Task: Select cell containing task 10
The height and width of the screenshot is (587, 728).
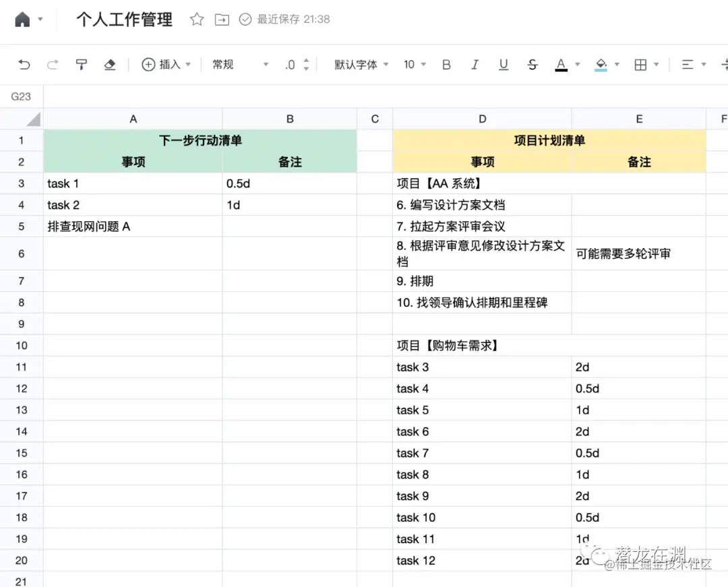Action: pos(483,518)
